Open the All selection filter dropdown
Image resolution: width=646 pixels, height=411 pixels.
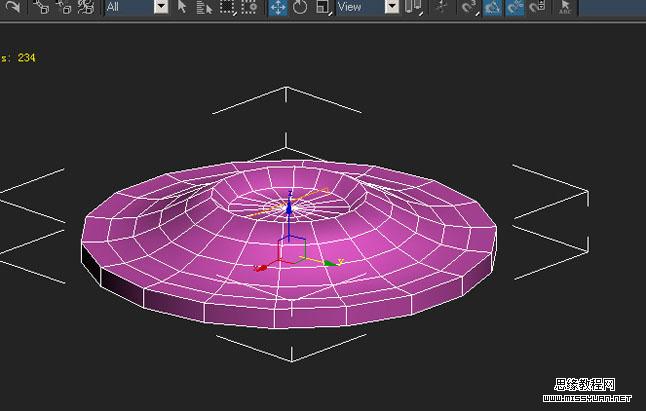pyautogui.click(x=136, y=7)
